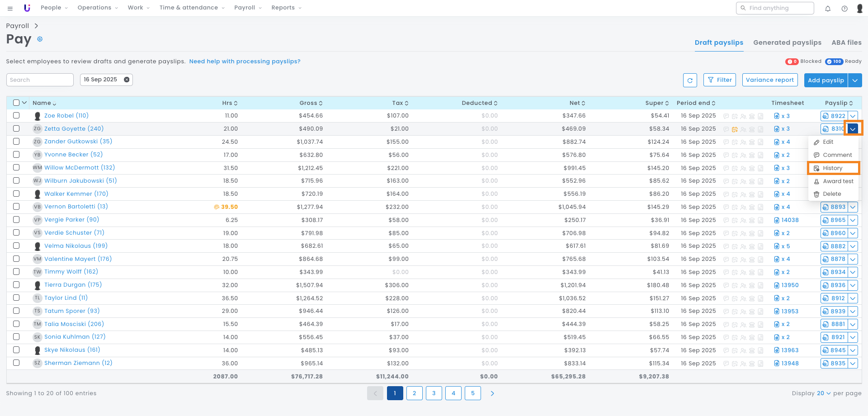Open the user profile avatar icon

click(x=859, y=9)
